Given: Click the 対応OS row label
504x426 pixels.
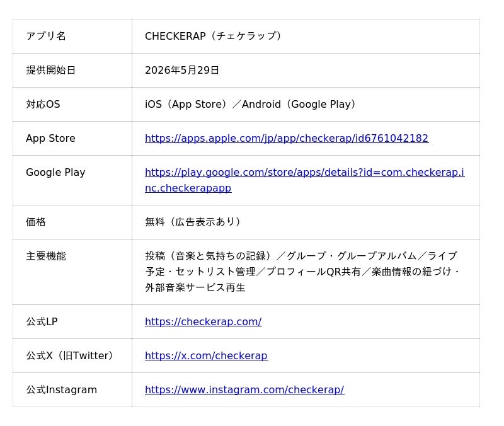Looking at the screenshot, I should [43, 104].
